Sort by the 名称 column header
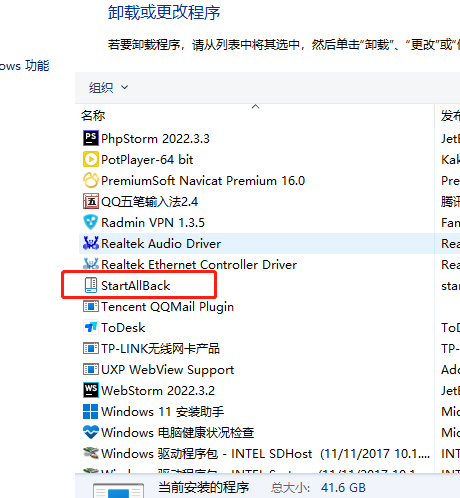 93,116
